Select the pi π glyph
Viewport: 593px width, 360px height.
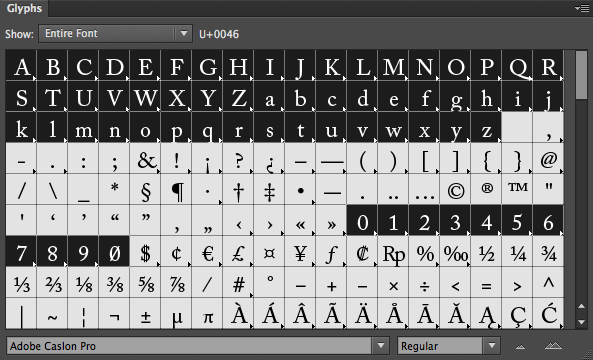coord(207,313)
